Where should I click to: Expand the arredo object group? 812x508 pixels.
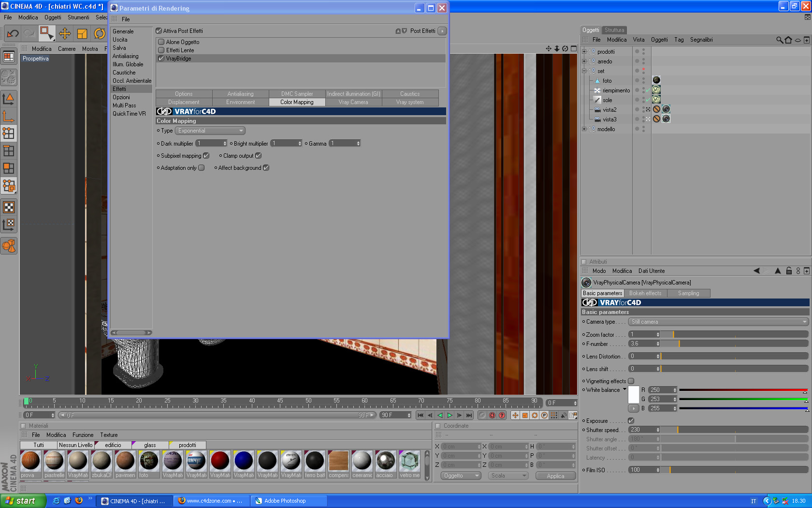tap(584, 61)
